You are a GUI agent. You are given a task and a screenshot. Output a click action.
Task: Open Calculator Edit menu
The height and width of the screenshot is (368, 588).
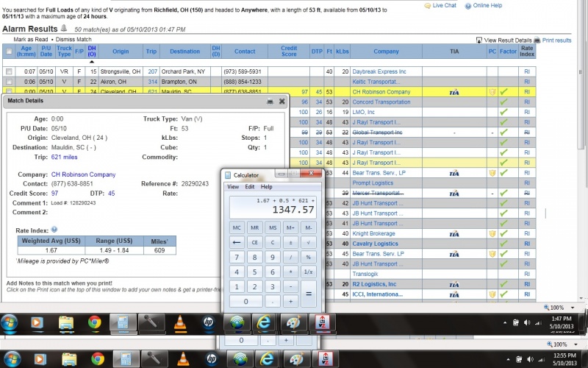tap(250, 187)
